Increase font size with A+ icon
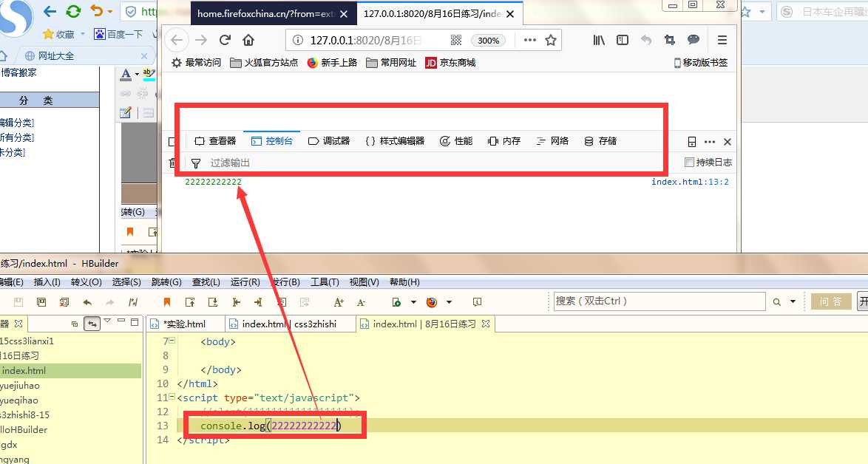The image size is (868, 464). [338, 302]
